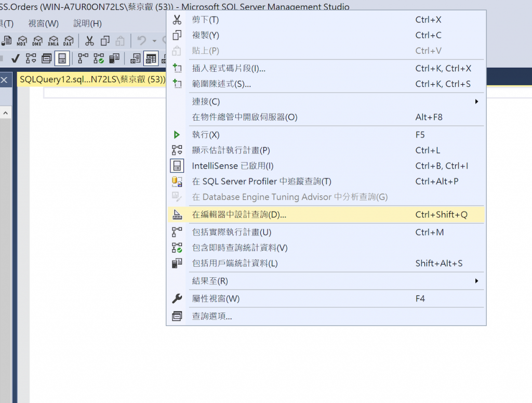Toggle Include Live Query Statistics toolbar button

99,58
